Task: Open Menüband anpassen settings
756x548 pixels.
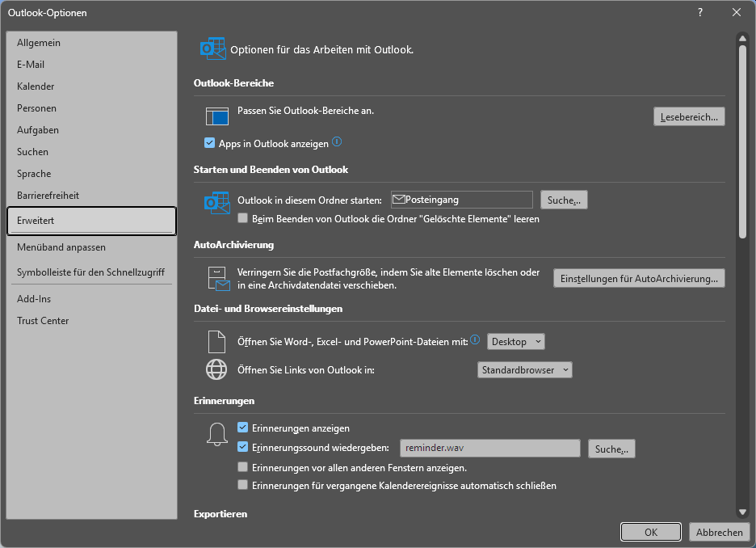Action: [91, 247]
